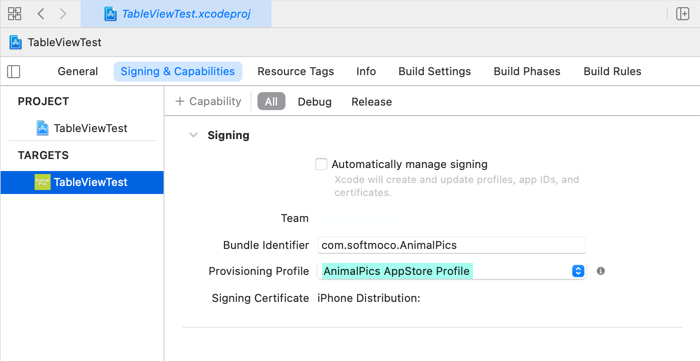Screen dimensions: 700x361
Task: Filter to Debug configuration
Action: coord(315,102)
